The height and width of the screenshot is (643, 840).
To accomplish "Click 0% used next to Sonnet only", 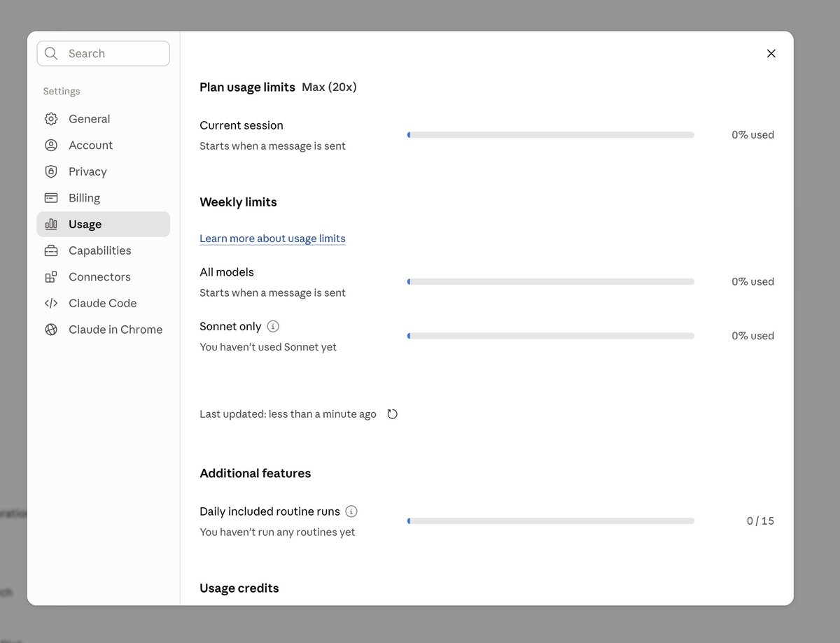I will point(752,336).
